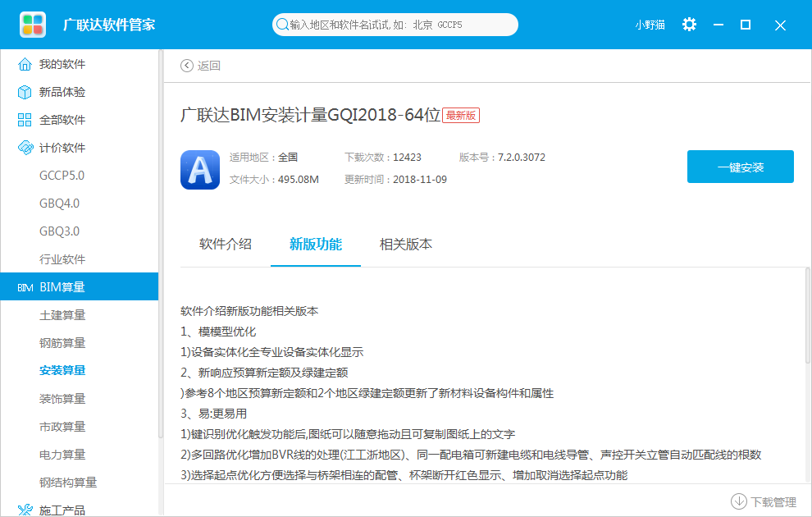Click the search magnifier icon
Screen dimensions: 812x517
[x=282, y=25]
